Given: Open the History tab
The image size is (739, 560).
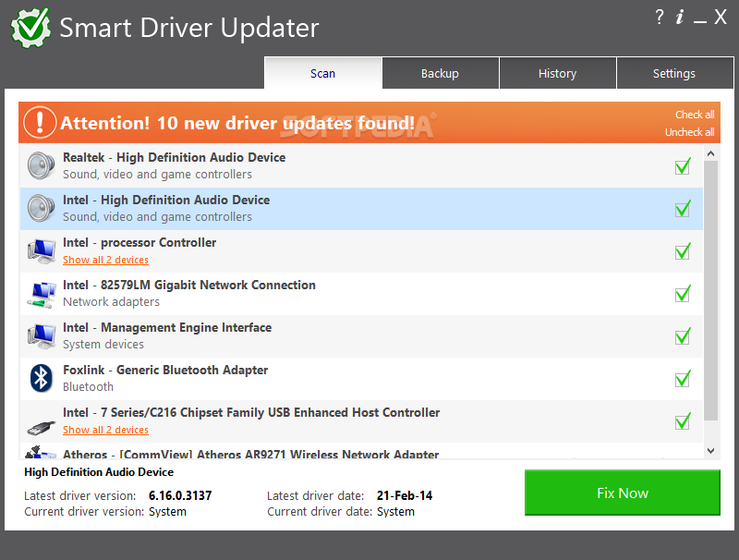Looking at the screenshot, I should click(x=558, y=73).
